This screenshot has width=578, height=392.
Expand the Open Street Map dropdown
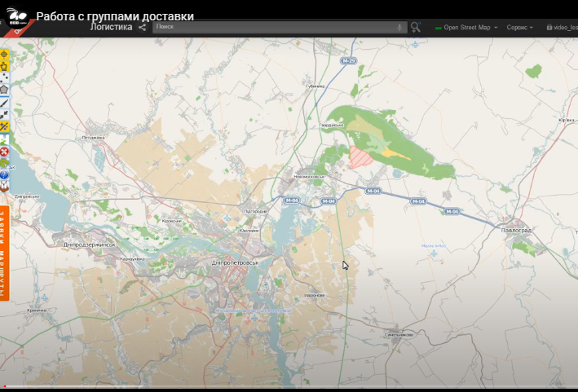click(x=466, y=28)
